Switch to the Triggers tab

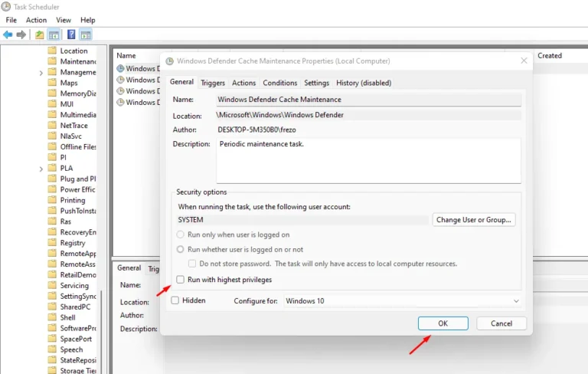point(213,83)
